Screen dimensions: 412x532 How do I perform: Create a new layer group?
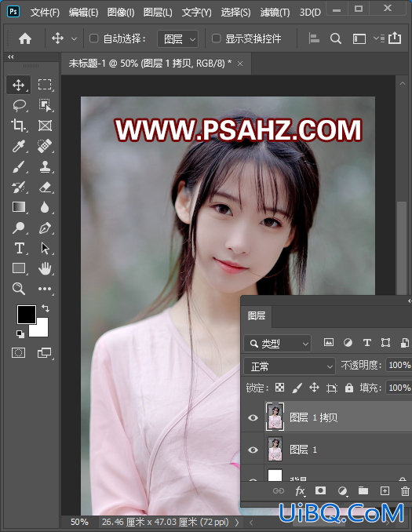pos(363,490)
